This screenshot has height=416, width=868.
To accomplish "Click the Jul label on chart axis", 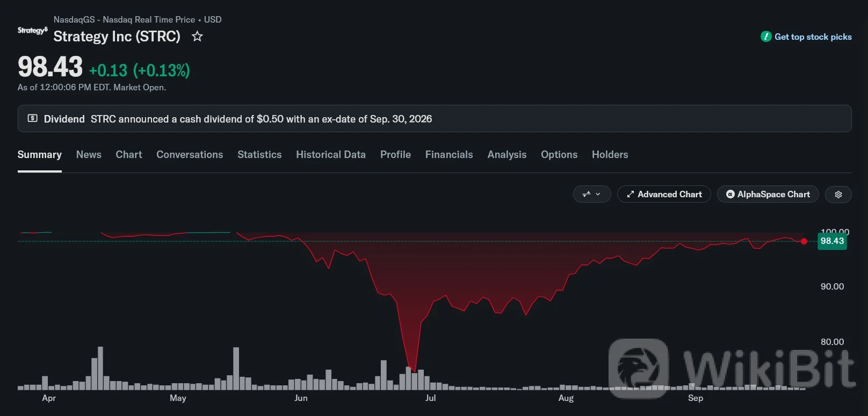I will coord(431,398).
